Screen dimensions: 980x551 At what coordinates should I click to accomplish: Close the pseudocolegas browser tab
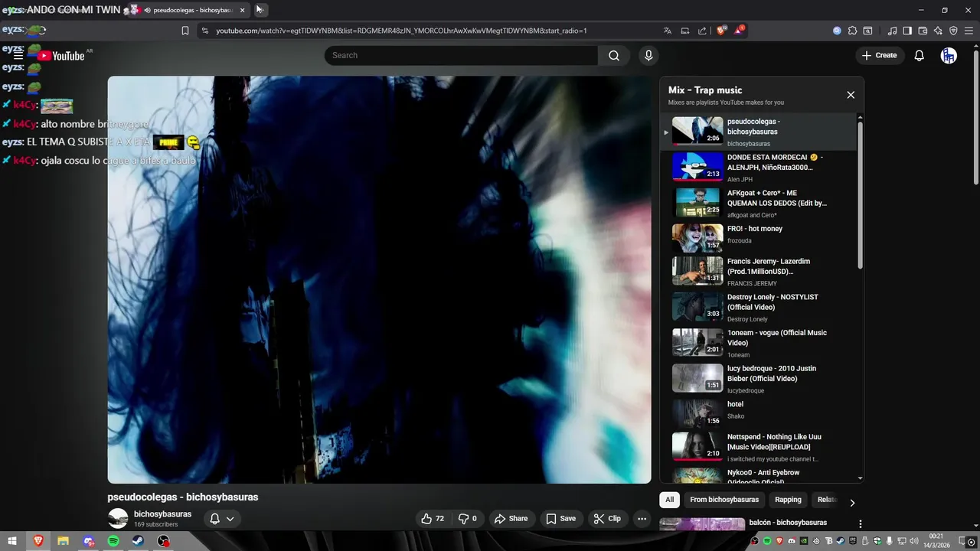[x=243, y=10]
